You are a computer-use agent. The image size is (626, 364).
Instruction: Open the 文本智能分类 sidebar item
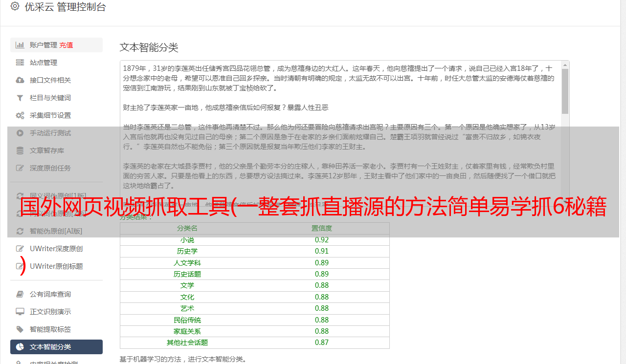56,347
